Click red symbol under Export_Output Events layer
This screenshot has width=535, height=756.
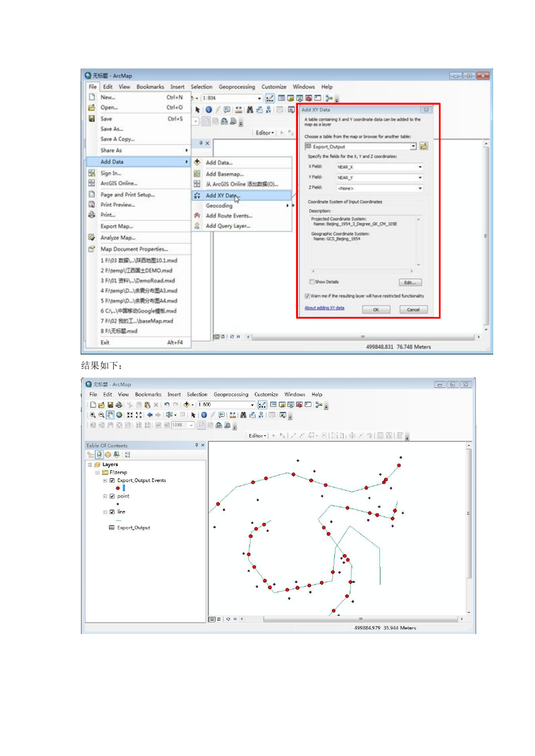(x=118, y=488)
